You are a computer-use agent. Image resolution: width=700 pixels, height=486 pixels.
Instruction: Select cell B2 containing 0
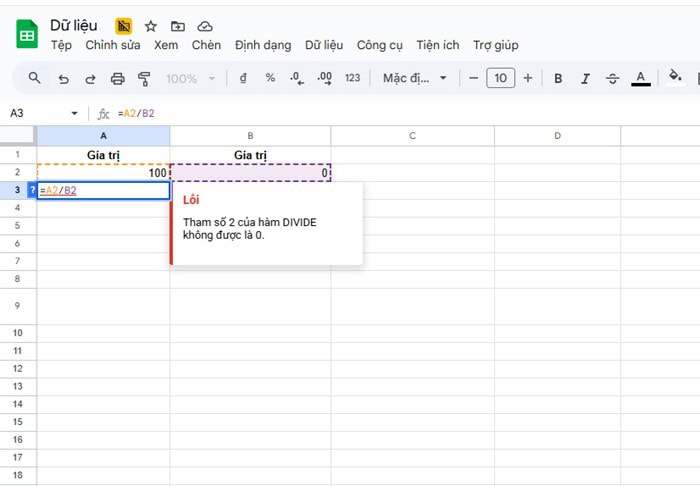[250, 173]
